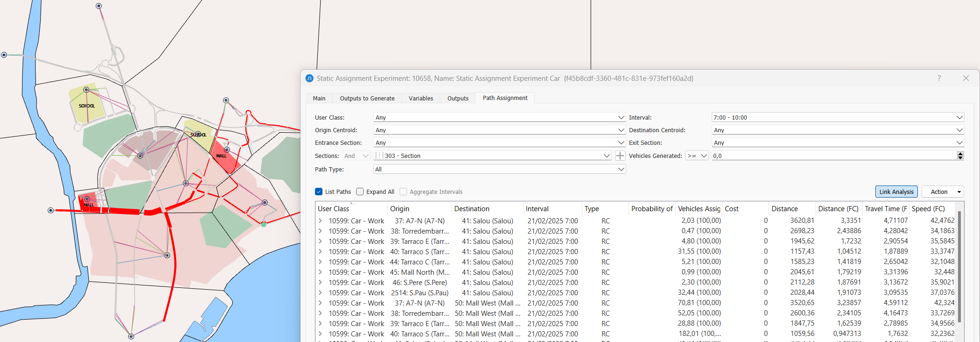
Task: Close the Static Assignment Experiment dialog
Action: [x=966, y=78]
